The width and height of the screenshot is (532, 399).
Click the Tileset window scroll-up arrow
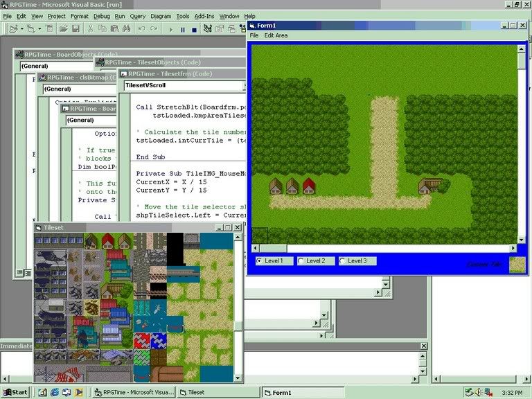coord(238,237)
